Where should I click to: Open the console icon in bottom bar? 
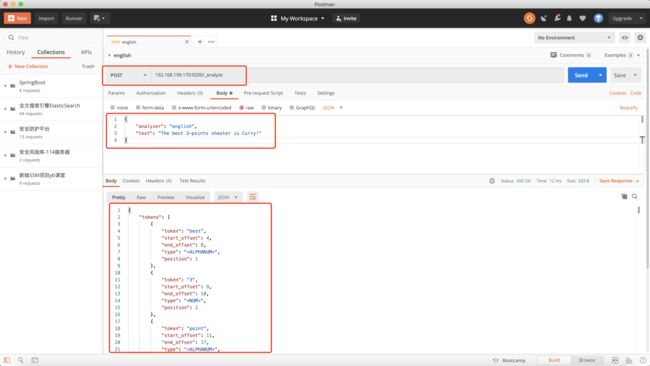(x=35, y=360)
